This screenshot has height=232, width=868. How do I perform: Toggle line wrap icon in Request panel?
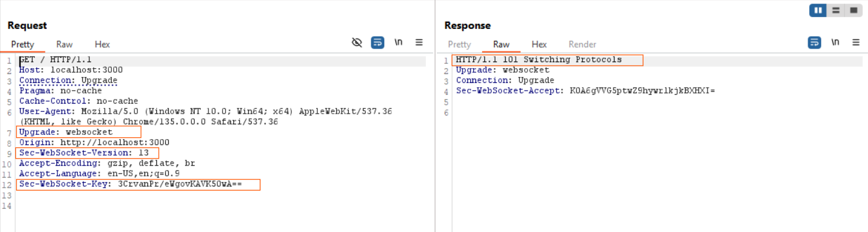point(377,43)
